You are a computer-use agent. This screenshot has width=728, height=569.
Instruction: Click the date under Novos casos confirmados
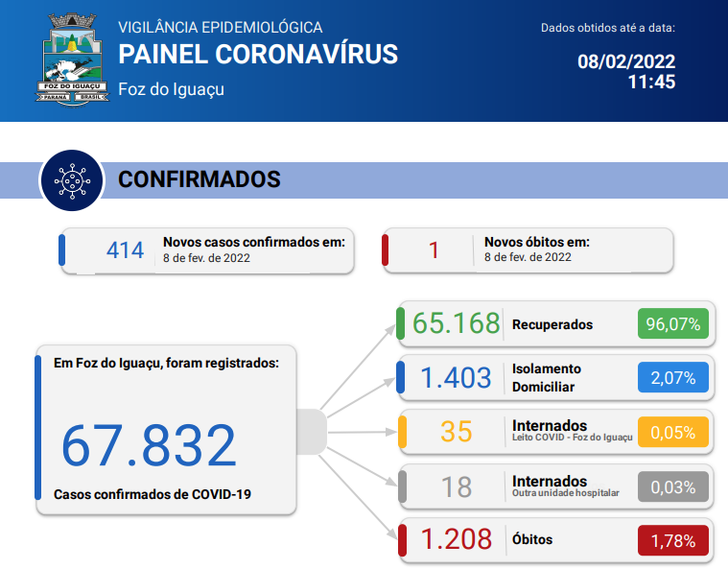(206, 258)
